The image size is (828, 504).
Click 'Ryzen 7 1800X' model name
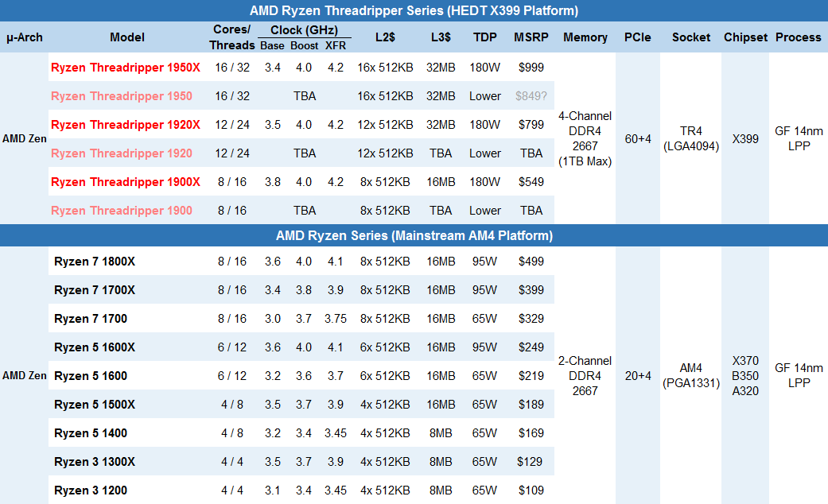[95, 262]
